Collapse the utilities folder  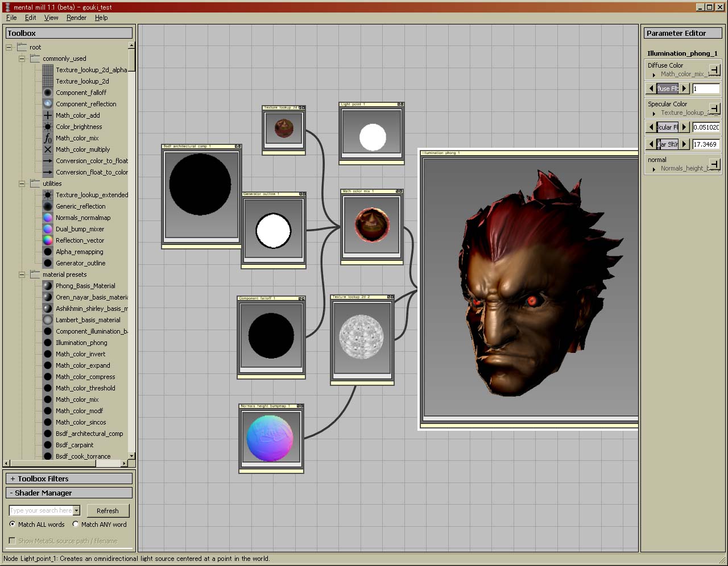(x=22, y=184)
